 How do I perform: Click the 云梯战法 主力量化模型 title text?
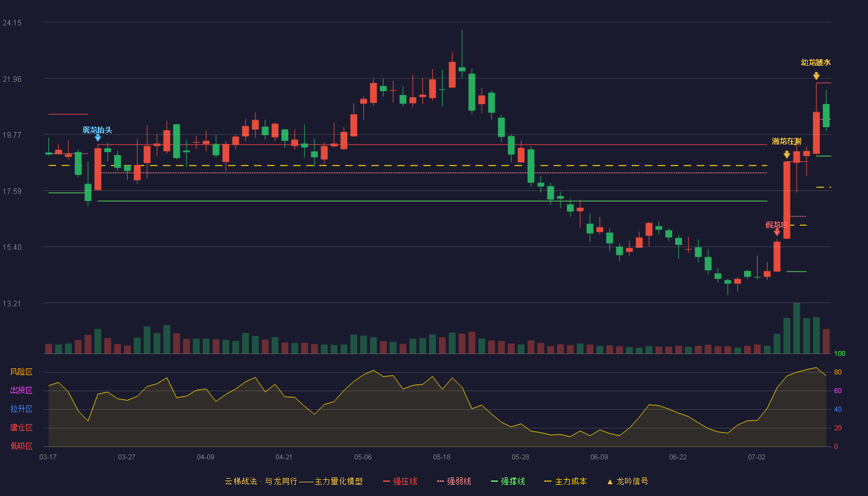[x=293, y=482]
